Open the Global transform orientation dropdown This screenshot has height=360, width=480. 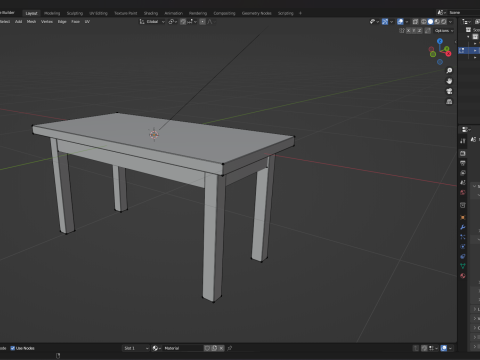click(x=152, y=22)
